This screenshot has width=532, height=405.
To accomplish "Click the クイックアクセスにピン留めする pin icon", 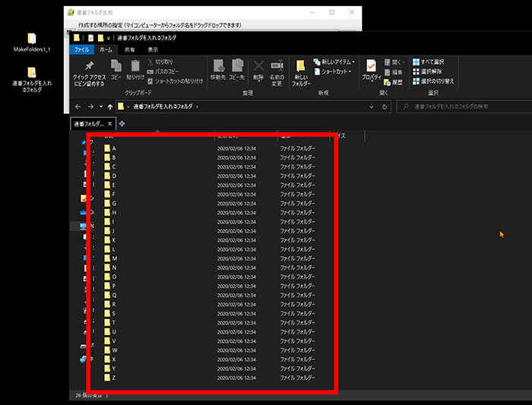I will (x=89, y=68).
